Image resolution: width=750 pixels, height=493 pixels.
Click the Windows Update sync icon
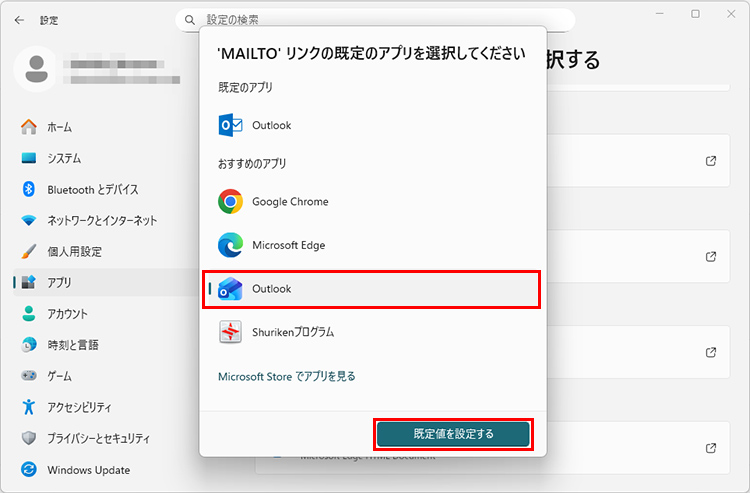tap(29, 470)
